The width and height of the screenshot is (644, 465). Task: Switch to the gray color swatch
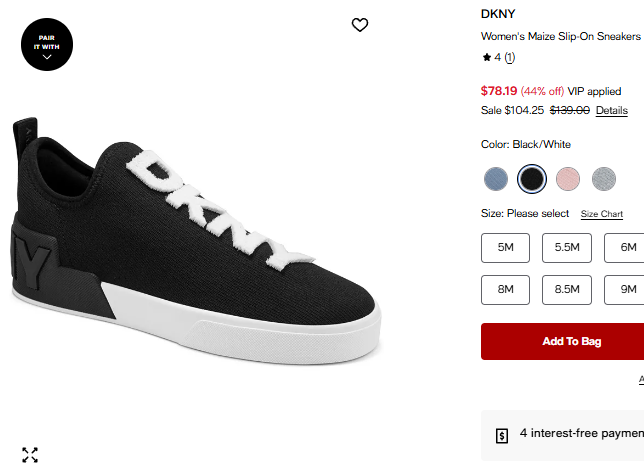point(604,179)
